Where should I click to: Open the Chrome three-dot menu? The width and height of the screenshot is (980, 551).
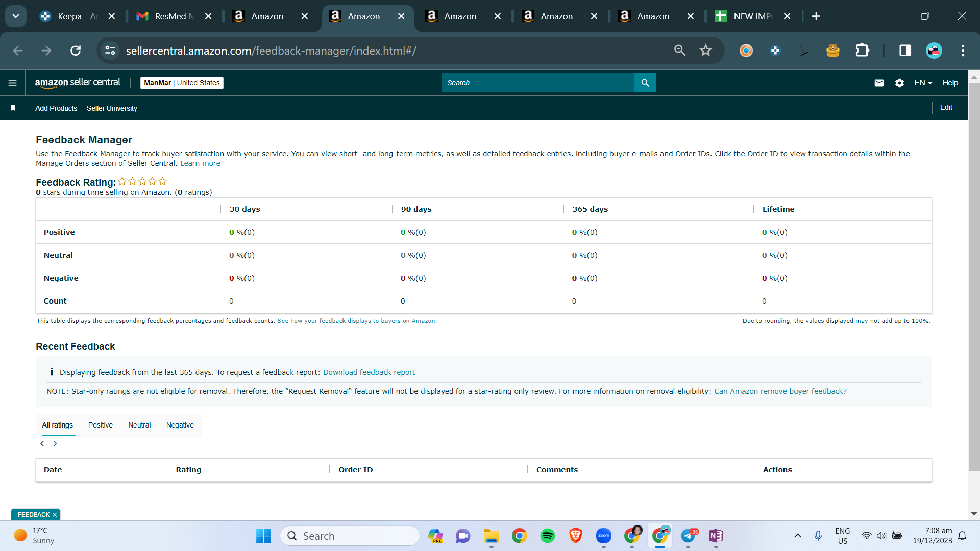[963, 51]
